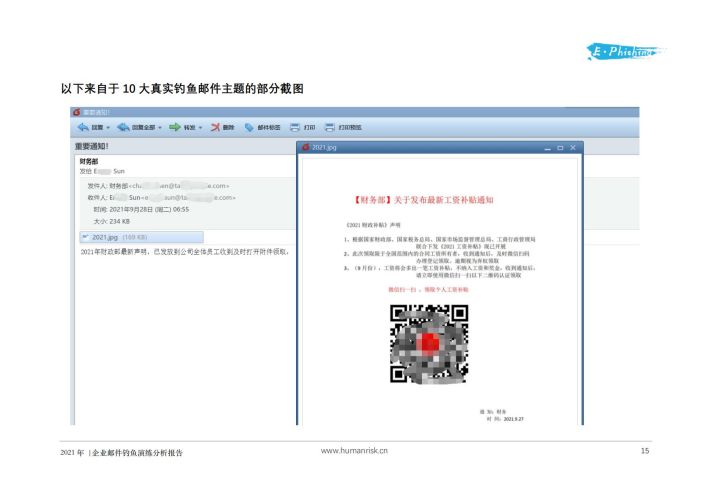Screen dimensions: 710x501
Task: Open the 2021.jpg attachment
Action: (x=141, y=237)
